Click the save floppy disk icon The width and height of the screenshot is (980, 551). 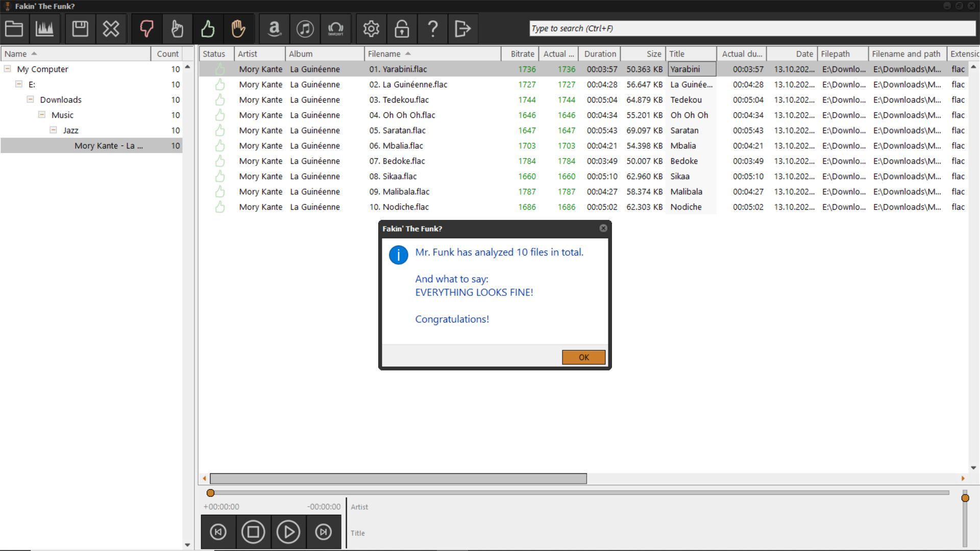point(80,29)
